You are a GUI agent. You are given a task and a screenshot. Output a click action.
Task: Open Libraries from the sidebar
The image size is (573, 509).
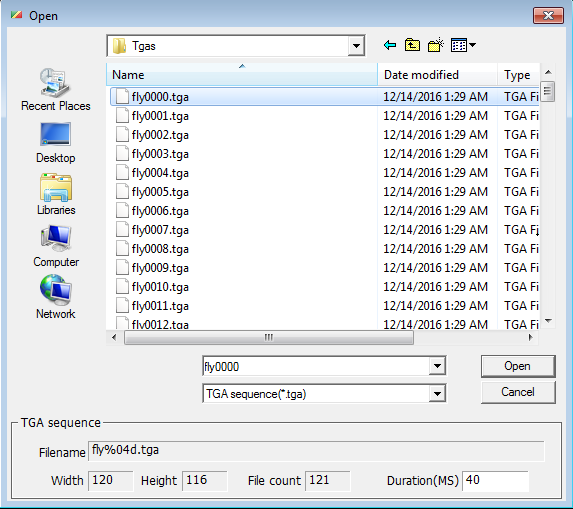[x=56, y=194]
